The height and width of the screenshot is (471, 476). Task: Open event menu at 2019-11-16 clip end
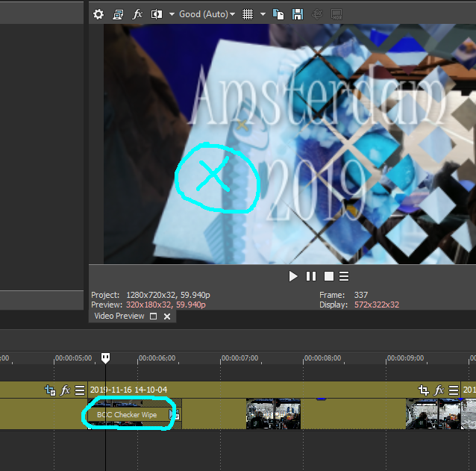[x=454, y=390]
